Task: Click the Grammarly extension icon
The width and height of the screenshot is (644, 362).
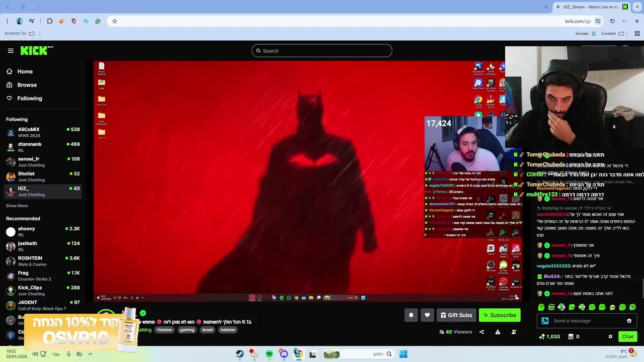Action: 98,21
